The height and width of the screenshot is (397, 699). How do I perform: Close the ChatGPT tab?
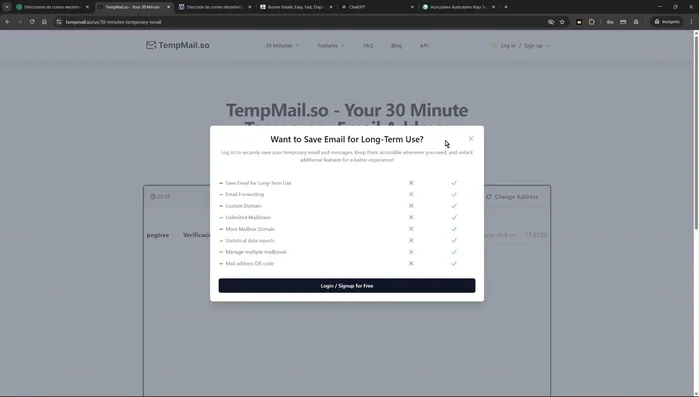[x=412, y=7]
